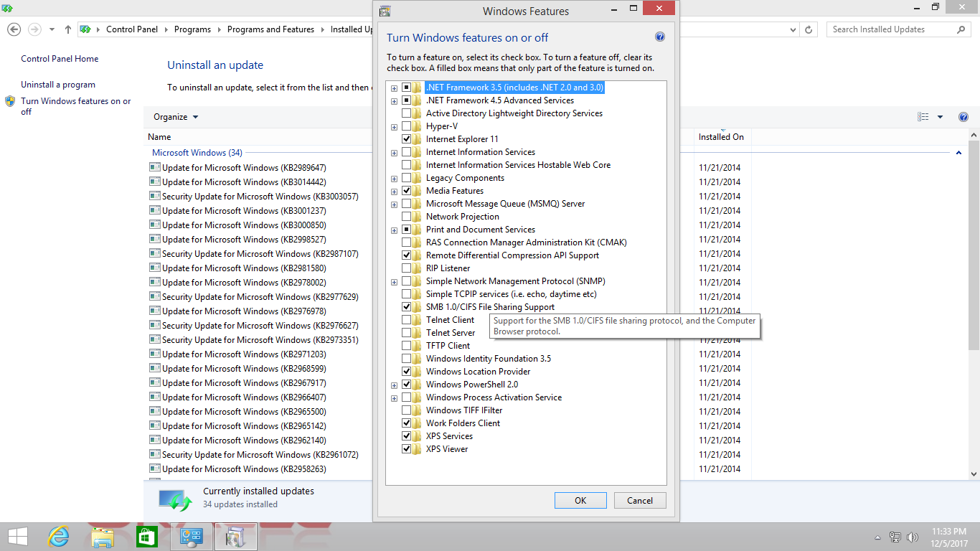Enable the Hyper-V checkbox
Viewport: 980px width, 551px height.
pos(407,126)
